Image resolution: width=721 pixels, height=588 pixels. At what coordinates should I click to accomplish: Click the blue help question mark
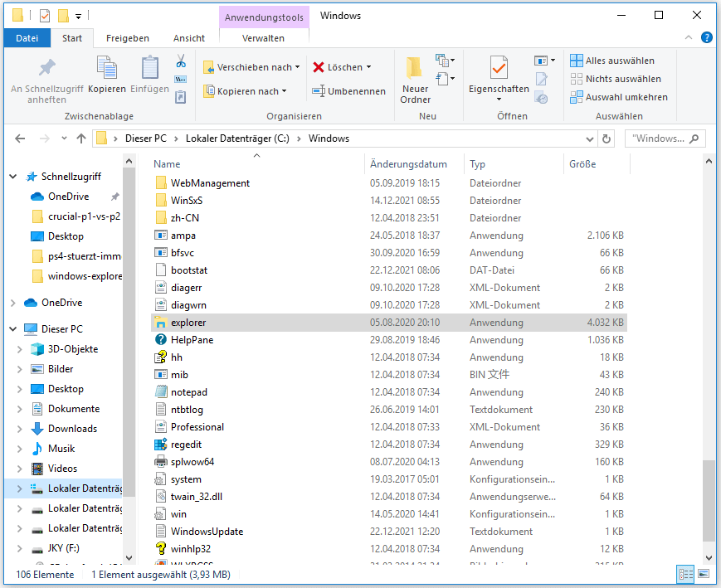[707, 37]
